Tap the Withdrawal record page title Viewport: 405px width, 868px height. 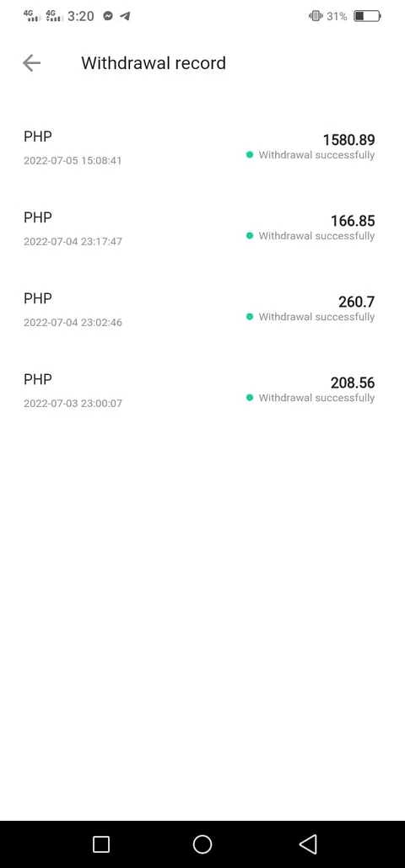(x=154, y=63)
